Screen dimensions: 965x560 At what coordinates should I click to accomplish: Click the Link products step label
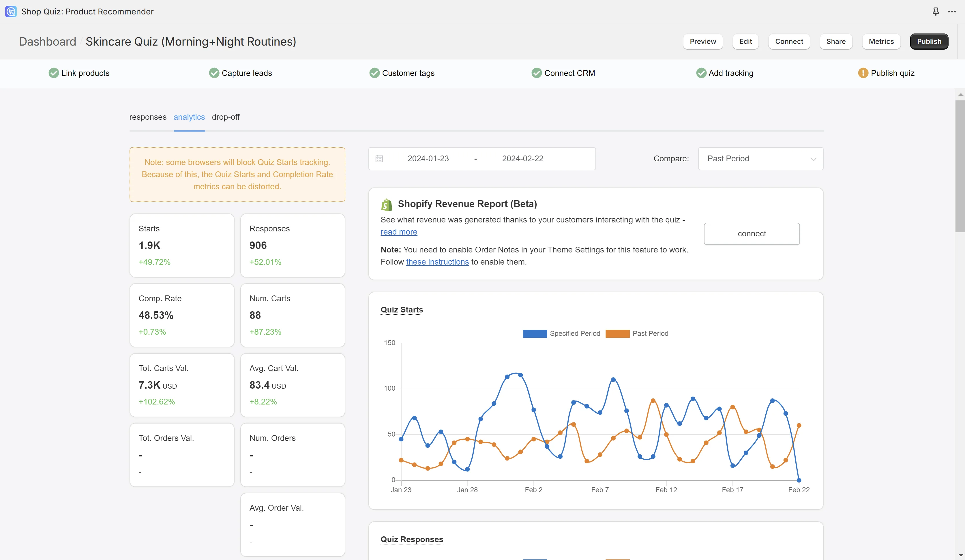pos(85,73)
